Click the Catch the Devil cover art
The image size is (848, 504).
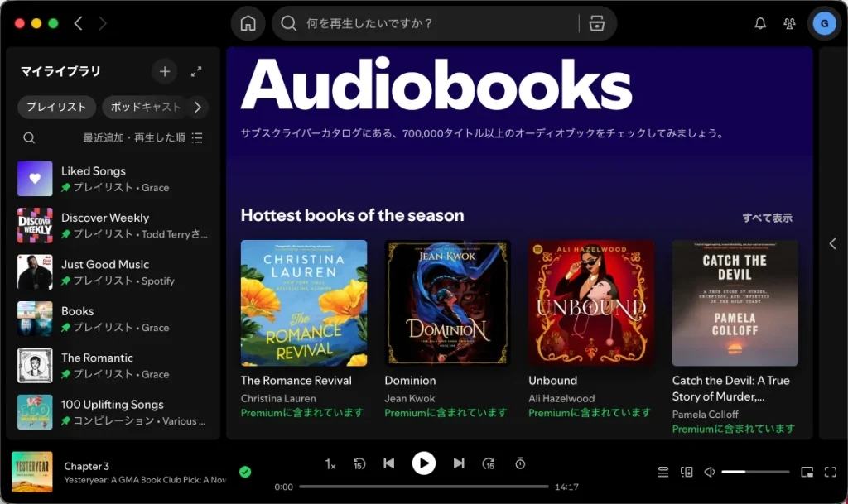735,303
